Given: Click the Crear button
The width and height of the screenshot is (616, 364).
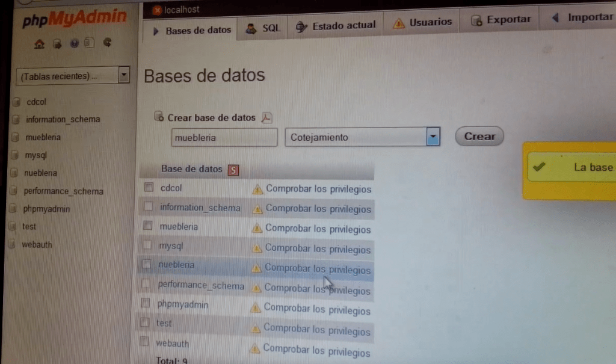Looking at the screenshot, I should 479,137.
